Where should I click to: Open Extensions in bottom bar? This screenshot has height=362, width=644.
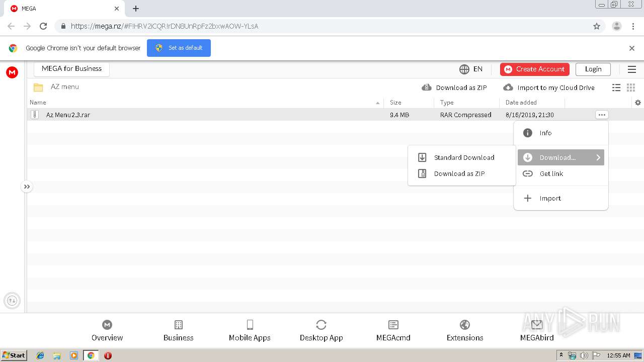[x=465, y=331]
